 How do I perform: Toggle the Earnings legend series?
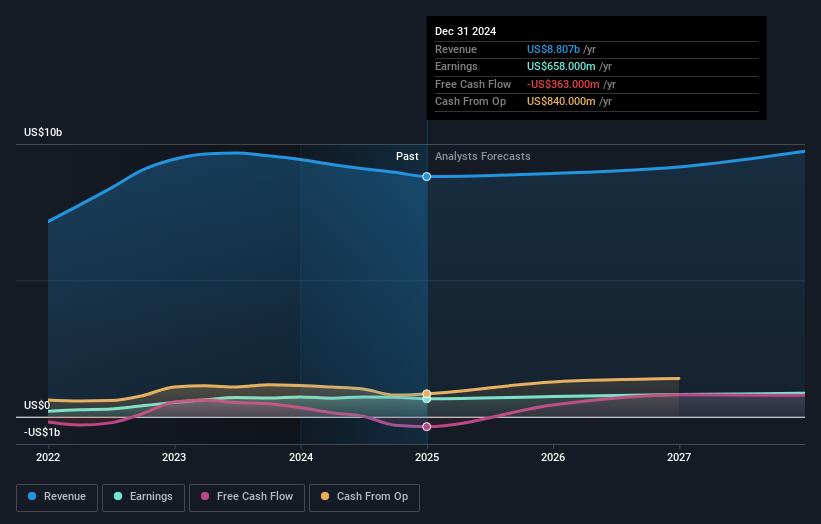[143, 497]
